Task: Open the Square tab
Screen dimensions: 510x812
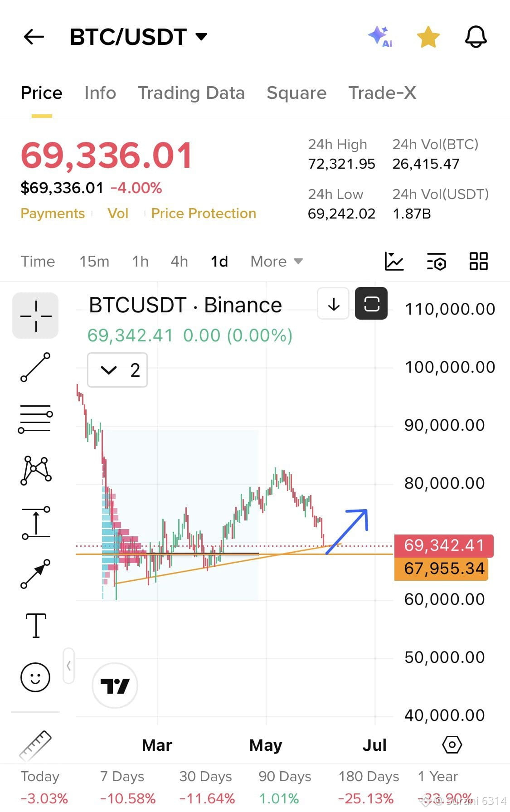Action: click(296, 93)
